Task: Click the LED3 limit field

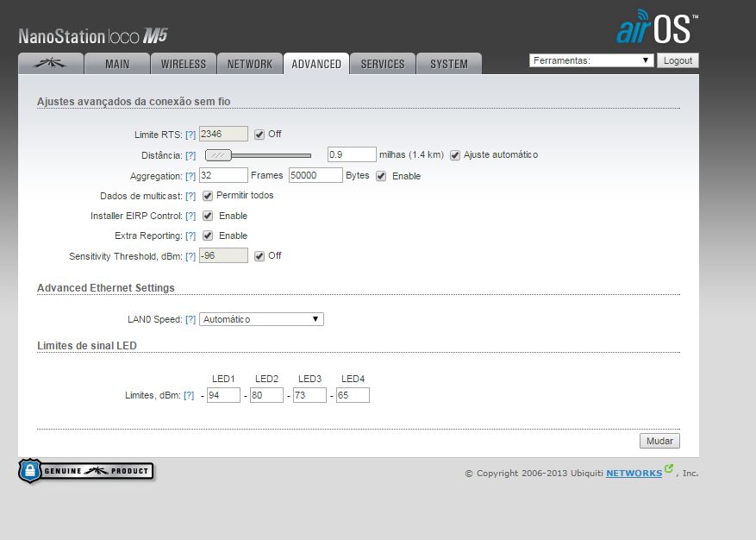Action: 309,395
